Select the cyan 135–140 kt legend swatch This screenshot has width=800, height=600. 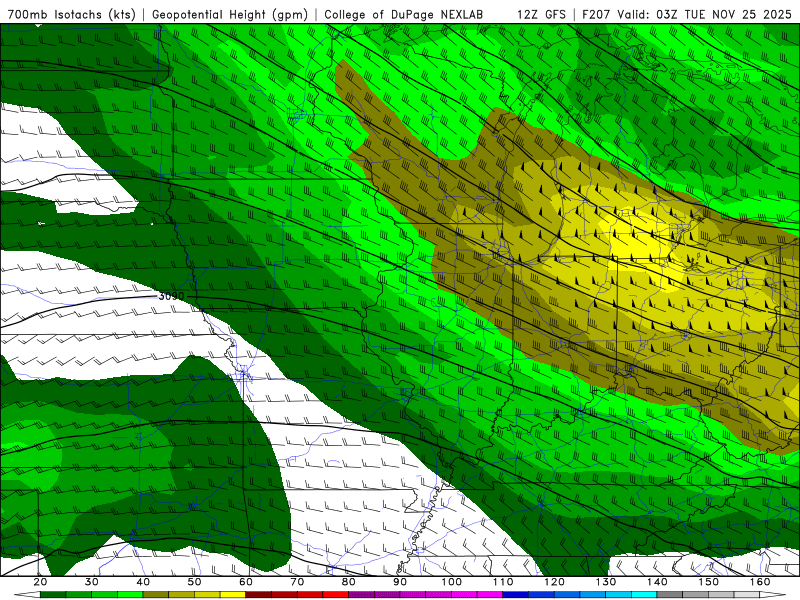pyautogui.click(x=644, y=595)
